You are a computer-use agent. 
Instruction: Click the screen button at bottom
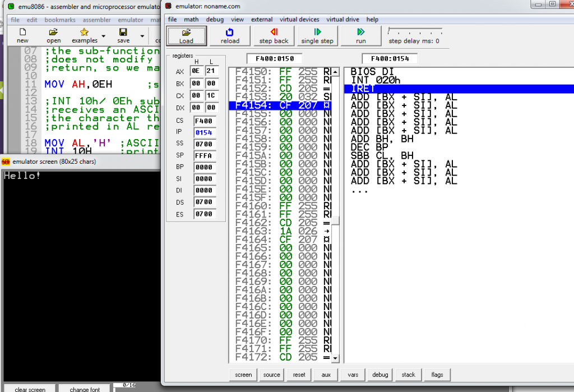click(243, 375)
